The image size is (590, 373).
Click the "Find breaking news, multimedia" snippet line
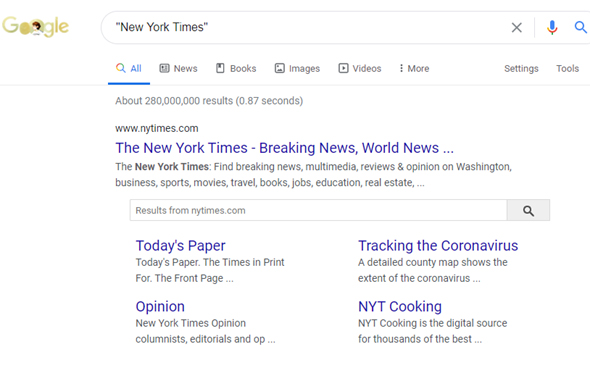click(313, 167)
